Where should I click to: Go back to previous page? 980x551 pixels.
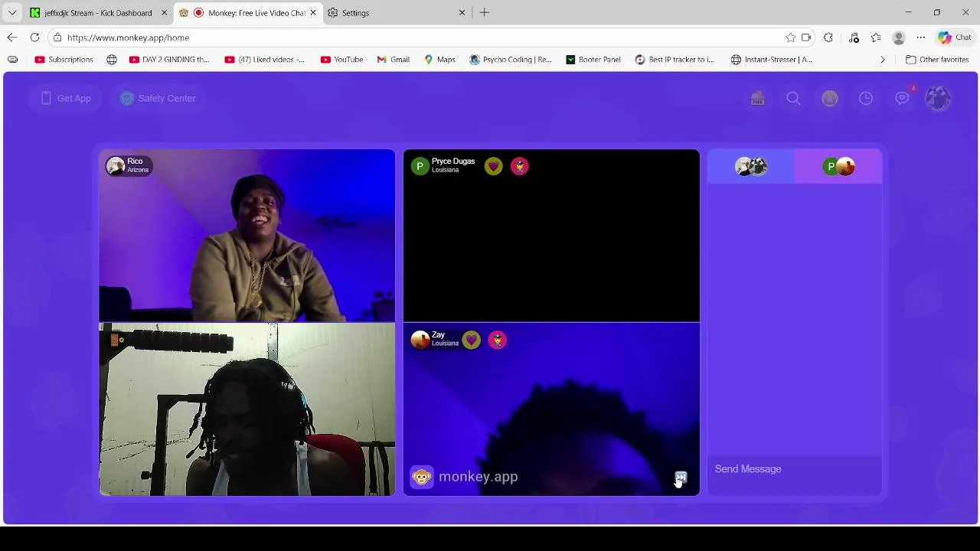pyautogui.click(x=12, y=37)
